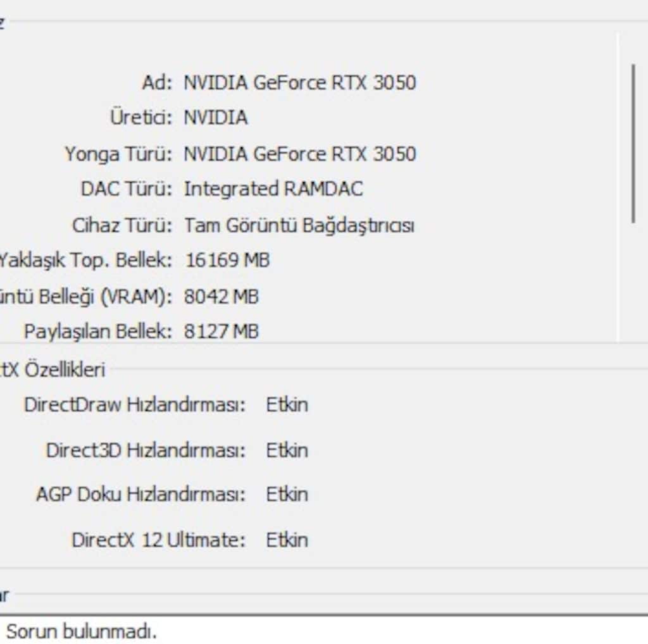Screen dimensions: 648x644
Task: Select the "Etkin" value for AGP Doku Hızlandırması
Action: point(287,495)
